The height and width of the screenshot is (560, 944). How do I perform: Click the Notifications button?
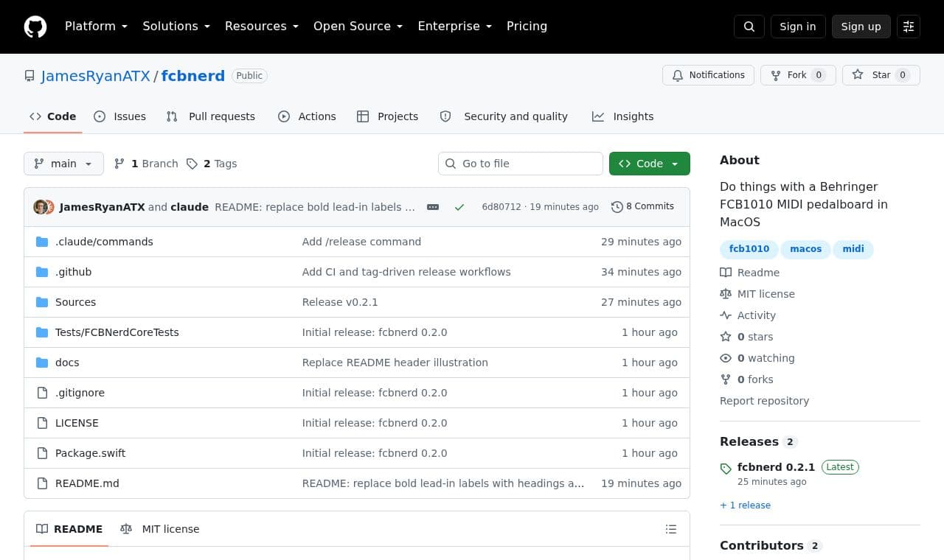click(709, 75)
